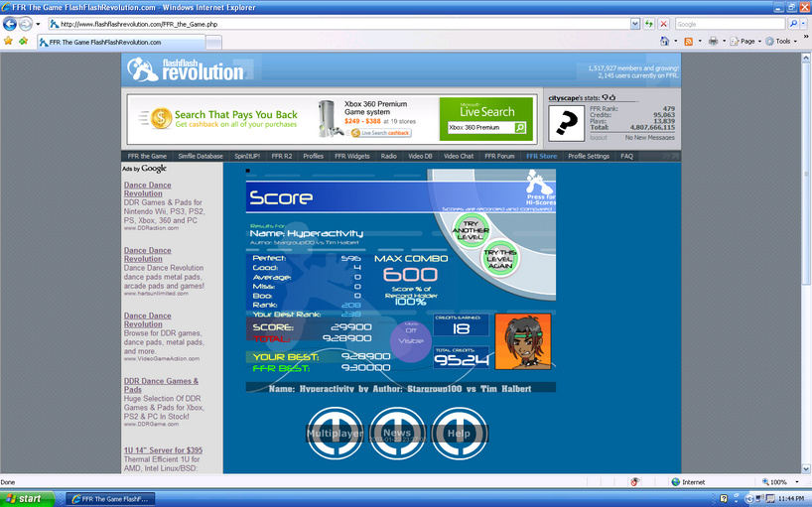This screenshot has height=507, width=812.
Task: Click the Try This Level Again button
Action: coord(499,259)
